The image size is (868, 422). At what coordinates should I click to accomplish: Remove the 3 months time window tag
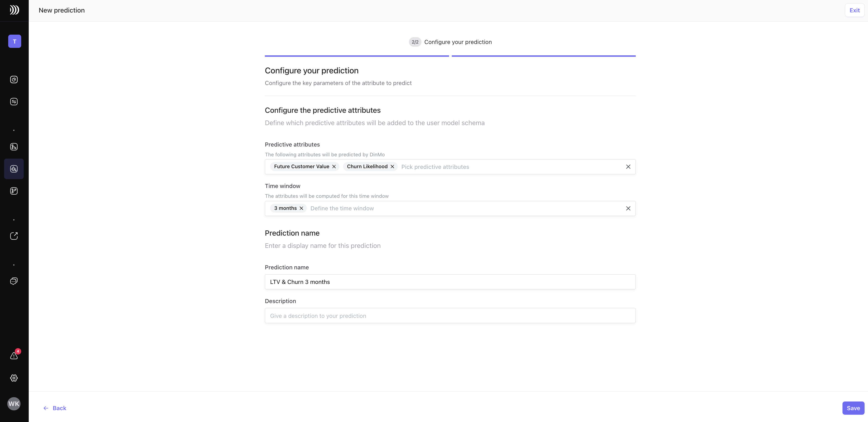[x=302, y=208]
